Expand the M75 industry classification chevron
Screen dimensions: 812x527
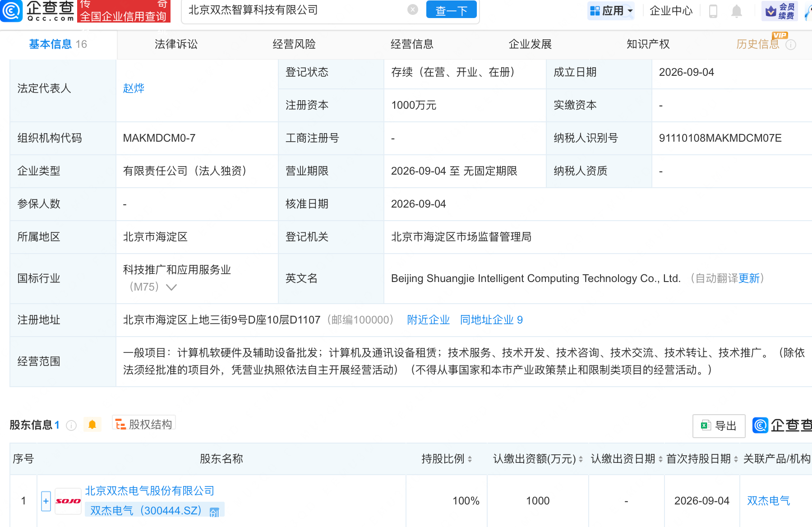[x=171, y=287]
